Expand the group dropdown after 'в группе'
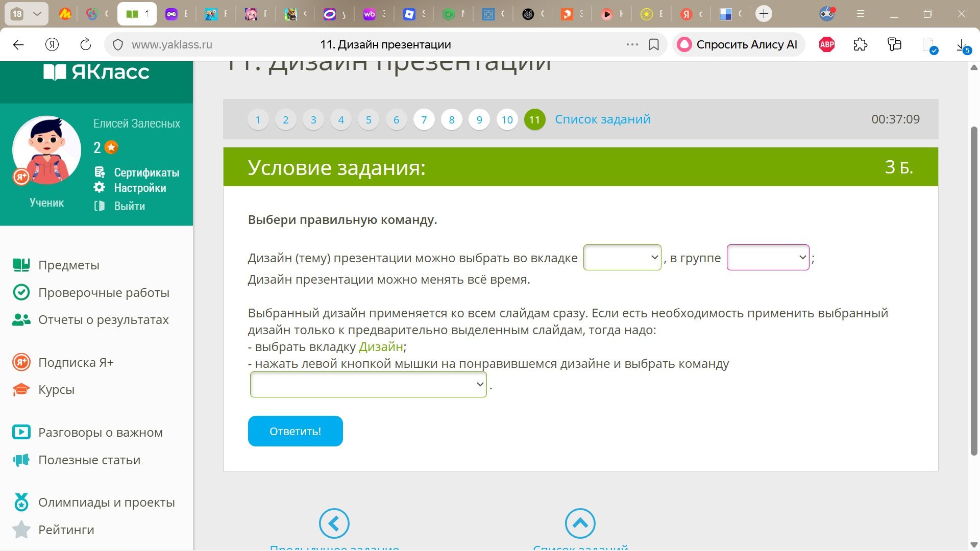The image size is (980, 551). 768,258
